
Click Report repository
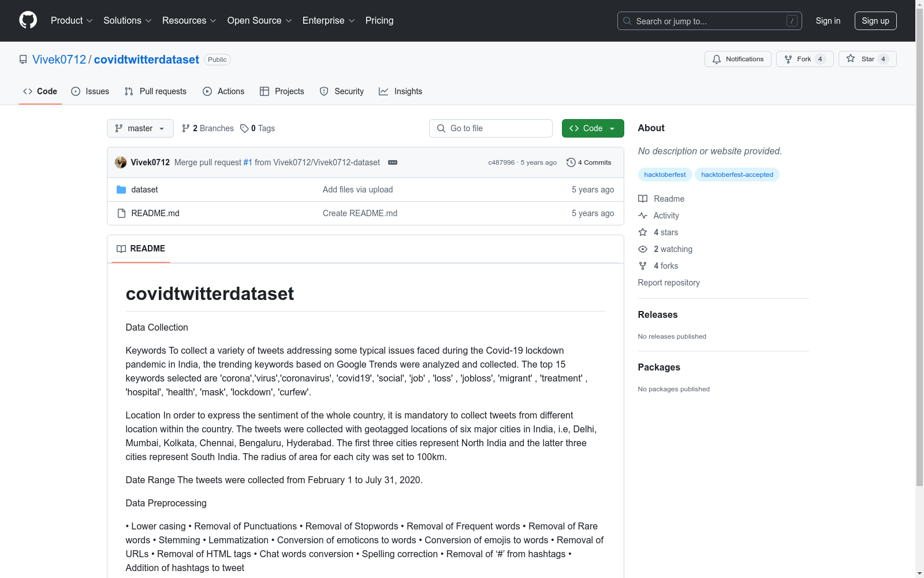tap(669, 283)
